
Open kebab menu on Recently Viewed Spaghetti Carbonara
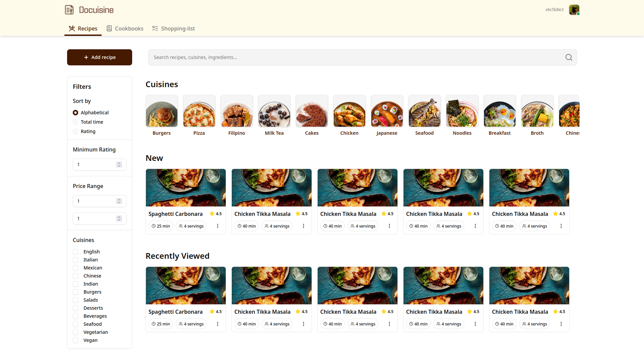coord(218,324)
